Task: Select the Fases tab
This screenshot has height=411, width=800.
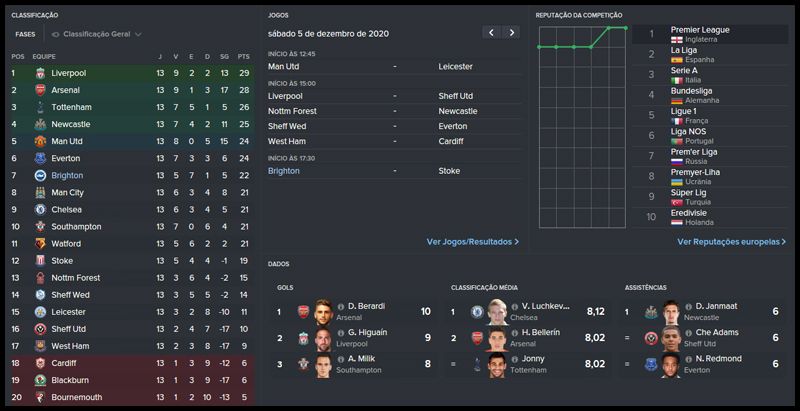Action: 25,34
